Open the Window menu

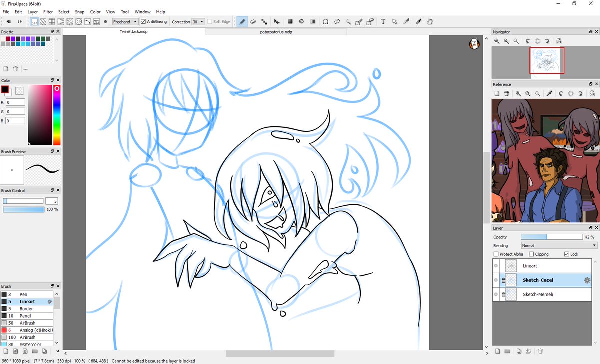point(143,12)
